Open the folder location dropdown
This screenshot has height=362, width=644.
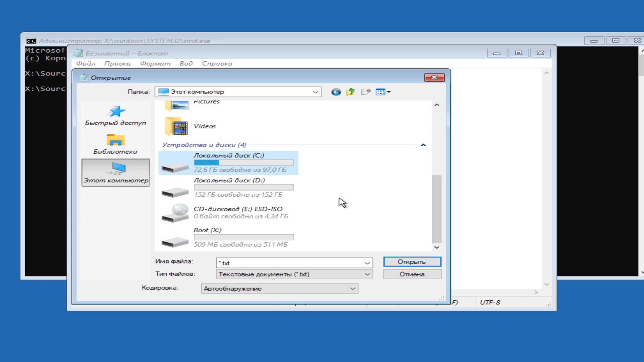click(x=316, y=92)
